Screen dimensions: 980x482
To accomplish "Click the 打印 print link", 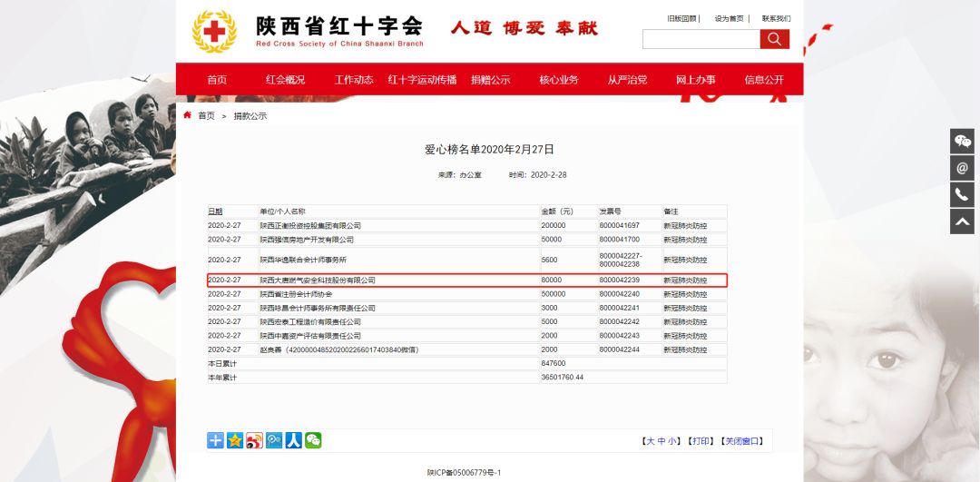I will (x=699, y=441).
